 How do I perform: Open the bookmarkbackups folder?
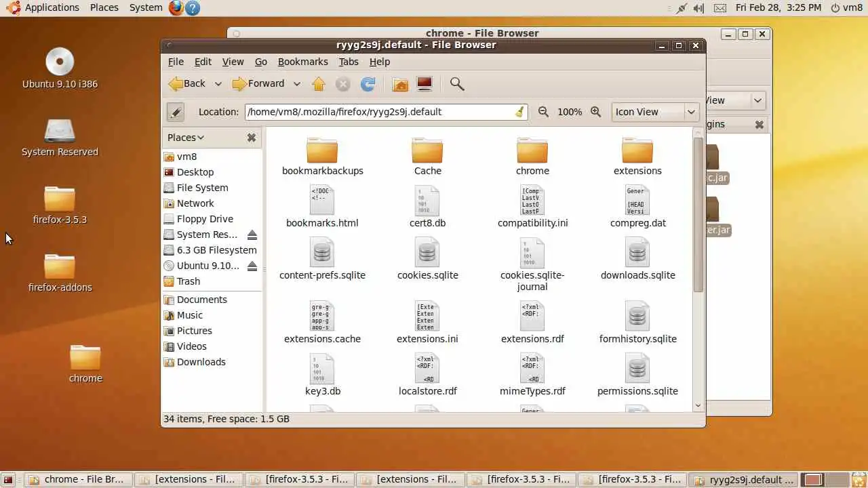coord(322,157)
